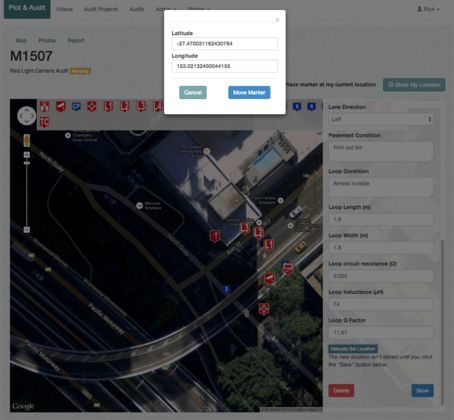Click the Street View pegman icon
Image resolution: width=454 pixels, height=420 pixels.
tap(27, 140)
